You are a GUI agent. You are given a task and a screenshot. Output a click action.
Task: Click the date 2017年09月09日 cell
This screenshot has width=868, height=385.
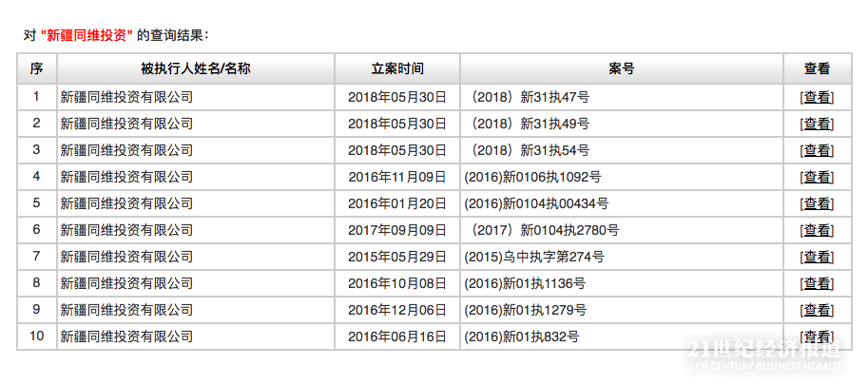pyautogui.click(x=397, y=230)
